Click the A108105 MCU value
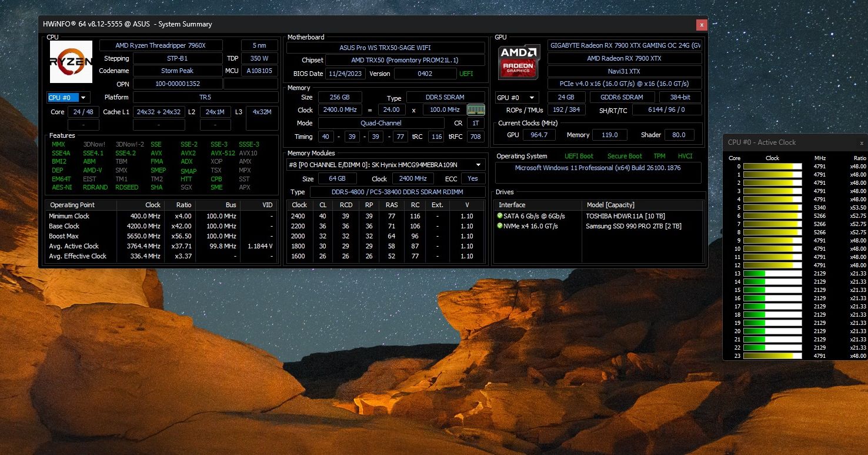This screenshot has height=455, width=868. pos(259,71)
